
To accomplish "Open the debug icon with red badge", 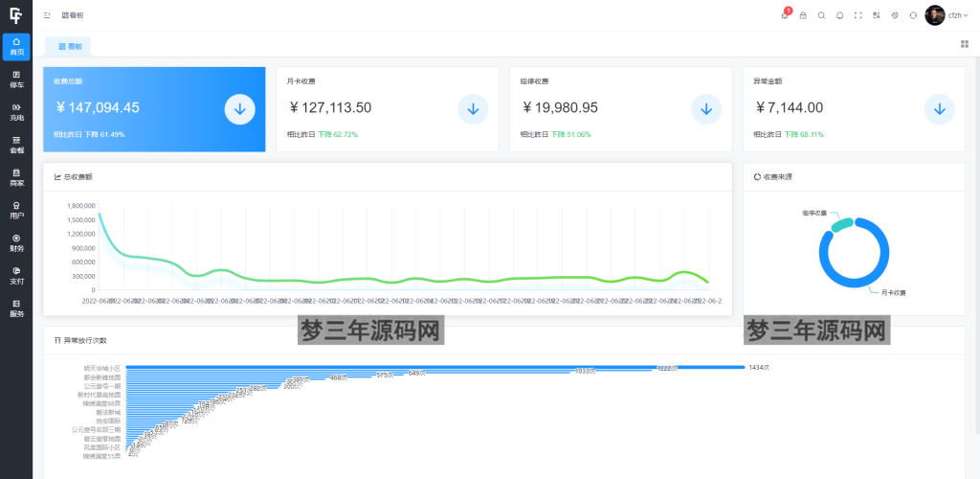I will [785, 15].
